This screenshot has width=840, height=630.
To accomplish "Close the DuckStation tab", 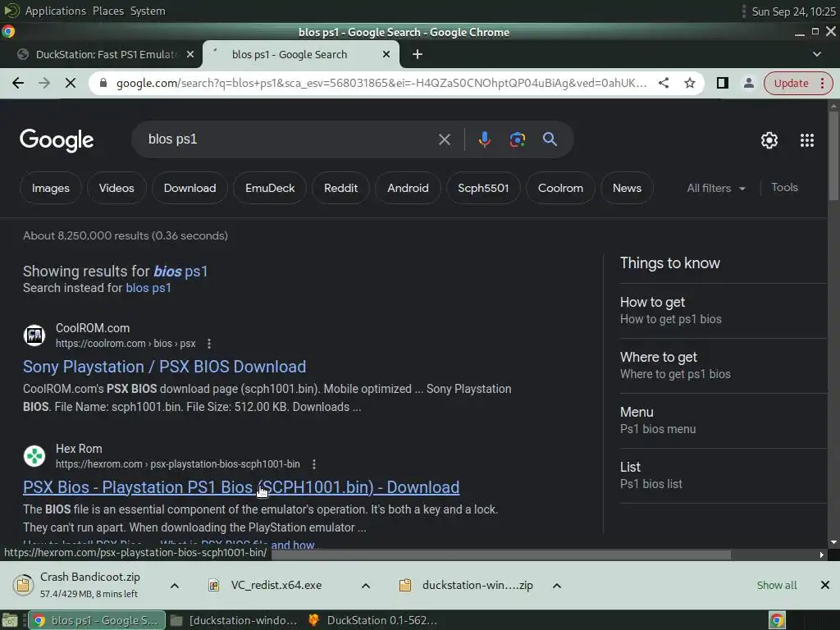I will [x=190, y=54].
